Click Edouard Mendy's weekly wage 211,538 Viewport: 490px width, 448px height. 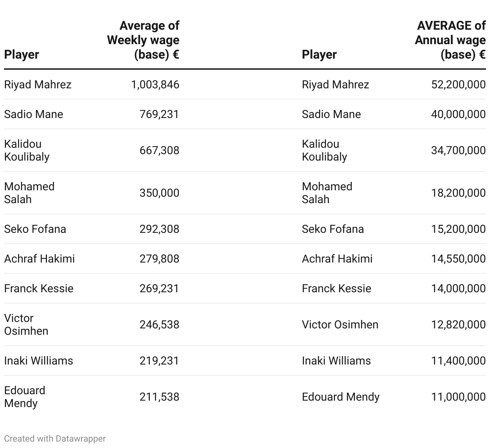159,397
